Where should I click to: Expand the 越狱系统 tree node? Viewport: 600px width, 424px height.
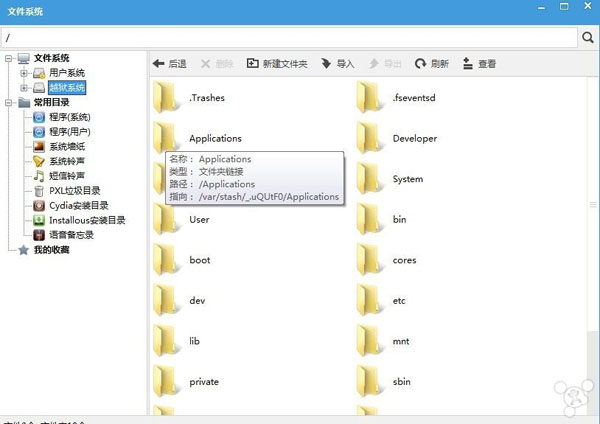(24, 88)
